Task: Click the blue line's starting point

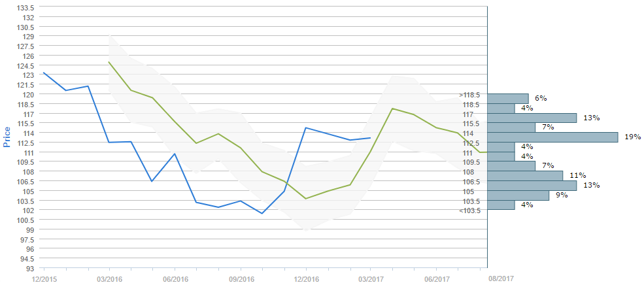Action: pos(44,73)
